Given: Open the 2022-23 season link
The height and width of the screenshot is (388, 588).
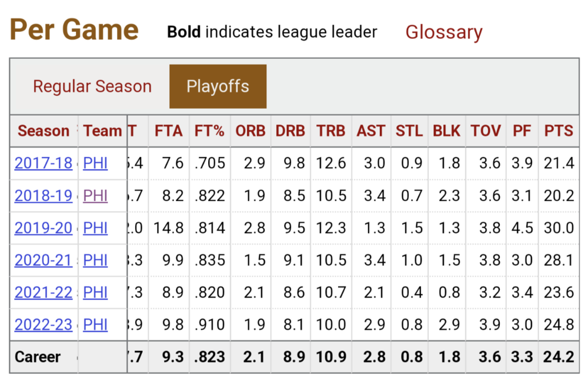Looking at the screenshot, I should 44,325.
